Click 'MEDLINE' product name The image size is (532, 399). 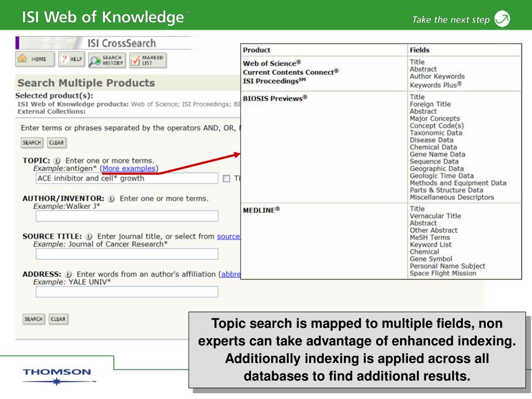click(x=261, y=210)
